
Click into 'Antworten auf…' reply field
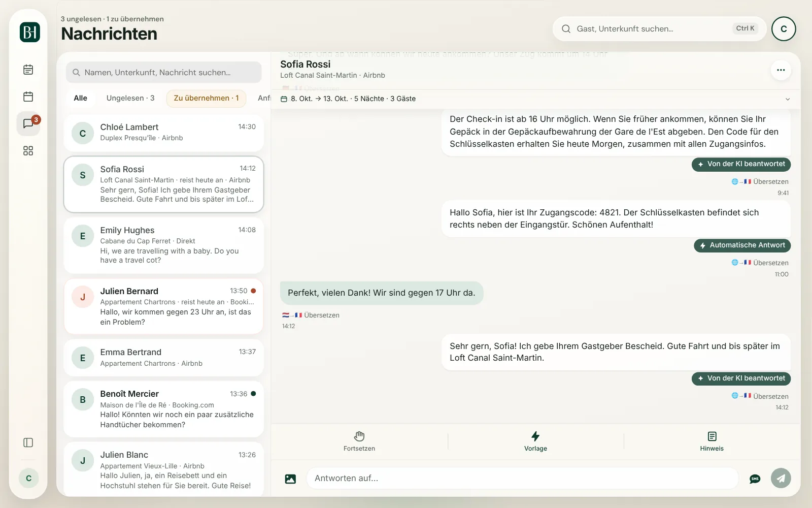pyautogui.click(x=522, y=478)
